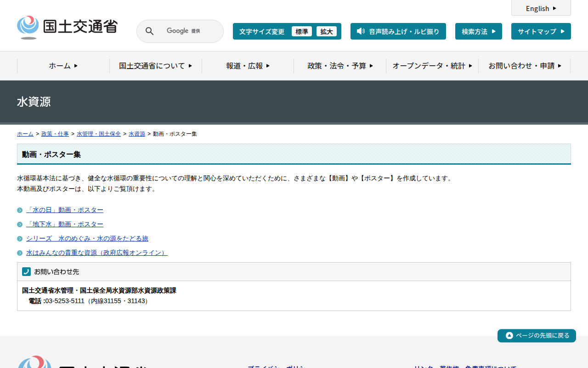Screen dimensions: 588x368
Task: Set text size to 標準
Action: pyautogui.click(x=301, y=31)
